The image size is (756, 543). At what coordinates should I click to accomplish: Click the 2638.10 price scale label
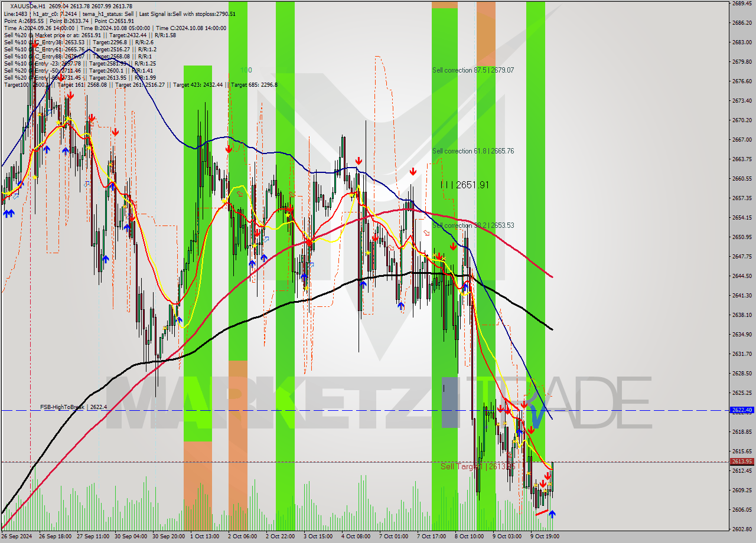point(742,315)
